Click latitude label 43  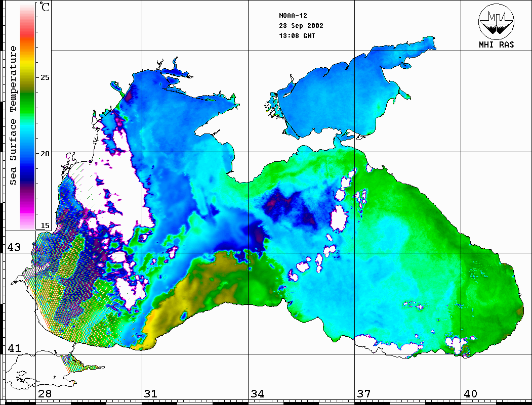14,247
